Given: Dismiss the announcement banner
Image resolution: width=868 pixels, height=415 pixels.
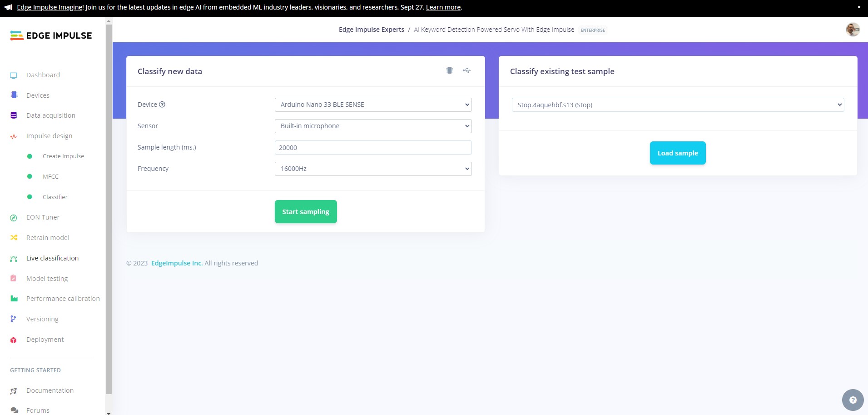Looking at the screenshot, I should (859, 7).
